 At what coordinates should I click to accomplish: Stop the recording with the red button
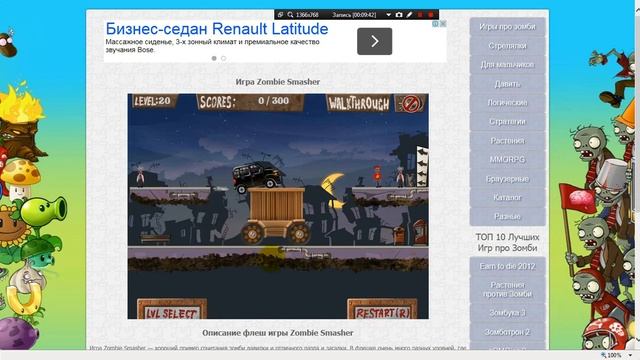click(431, 15)
